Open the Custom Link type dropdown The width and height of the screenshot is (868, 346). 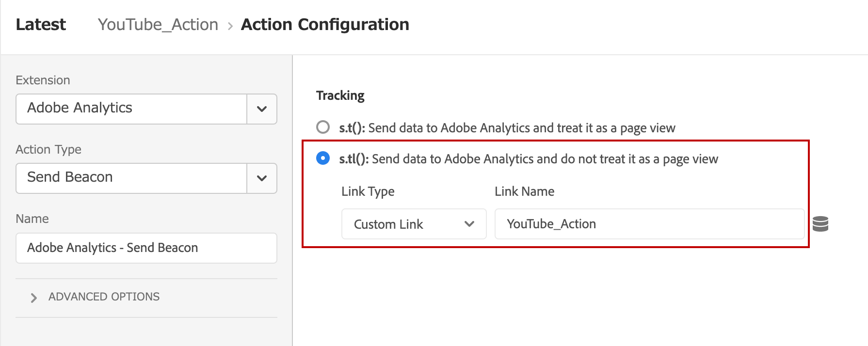point(414,224)
